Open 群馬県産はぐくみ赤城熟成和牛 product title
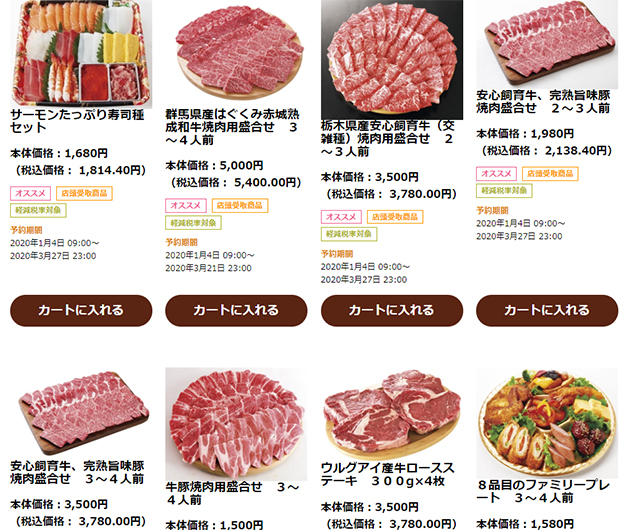The image size is (640, 530). click(x=232, y=127)
